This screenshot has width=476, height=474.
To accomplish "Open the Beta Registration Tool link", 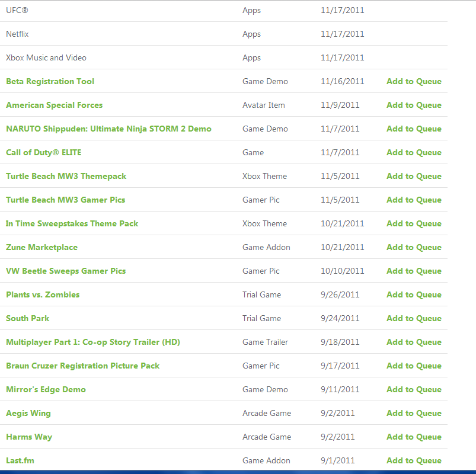I will (x=50, y=81).
